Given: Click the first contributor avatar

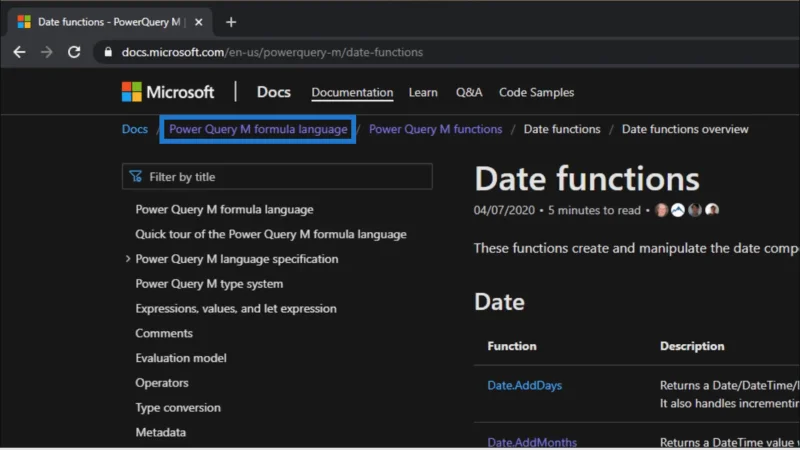Looking at the screenshot, I should pos(662,210).
